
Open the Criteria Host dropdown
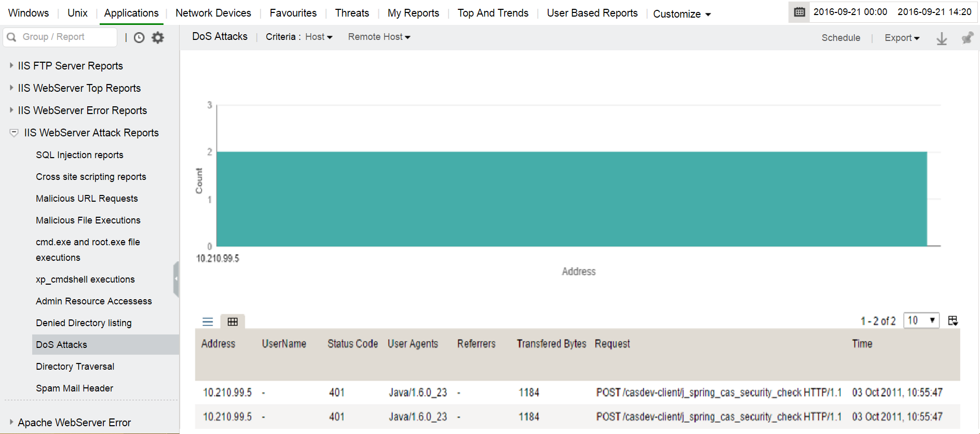[319, 37]
